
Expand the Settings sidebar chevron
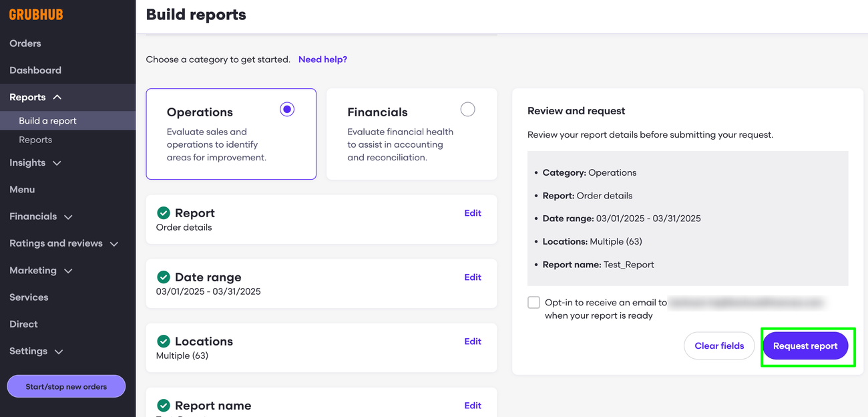click(59, 352)
